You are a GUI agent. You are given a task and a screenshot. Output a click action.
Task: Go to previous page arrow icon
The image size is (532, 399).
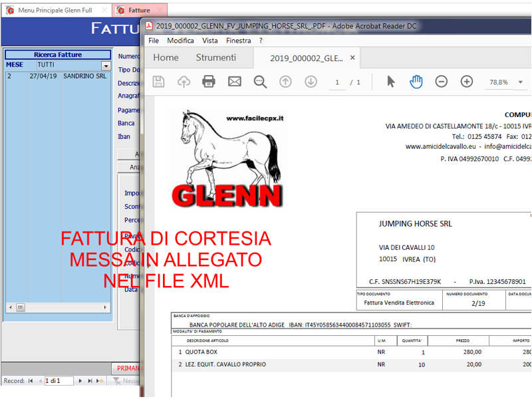[285, 82]
